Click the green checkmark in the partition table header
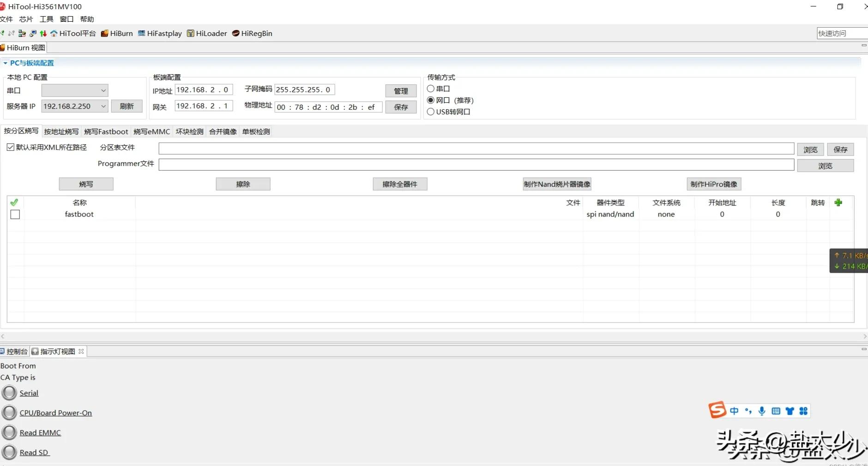The height and width of the screenshot is (466, 868). (x=14, y=202)
